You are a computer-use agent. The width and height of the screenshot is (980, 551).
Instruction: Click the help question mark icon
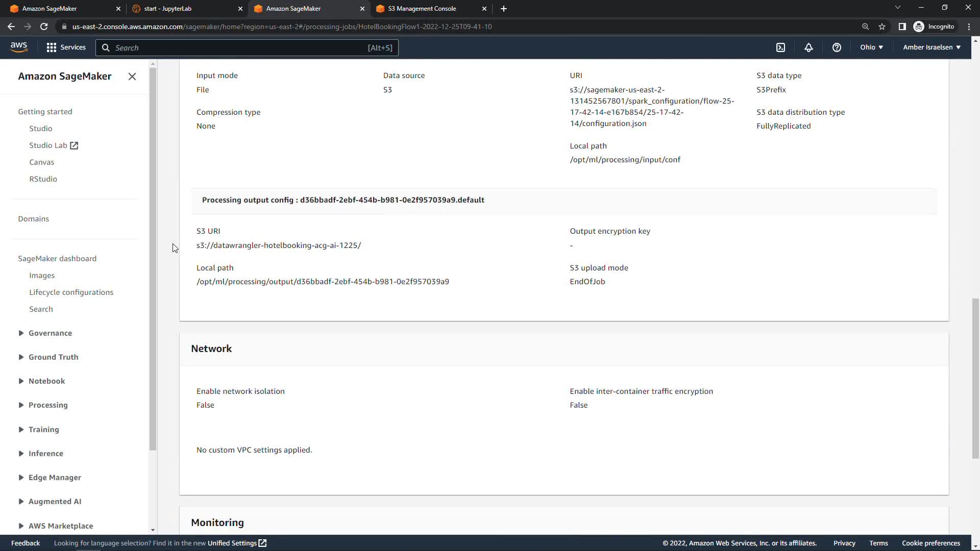[837, 47]
